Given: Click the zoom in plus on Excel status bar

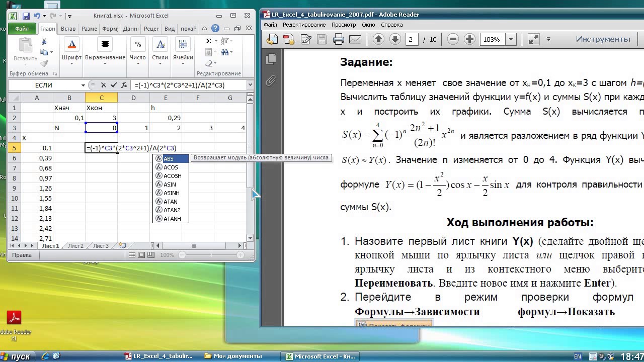Looking at the screenshot, I should (x=240, y=255).
